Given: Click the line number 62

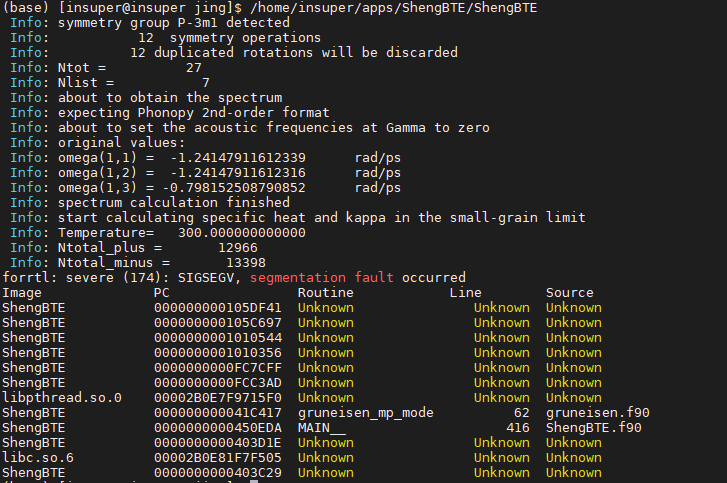Looking at the screenshot, I should (x=521, y=412).
